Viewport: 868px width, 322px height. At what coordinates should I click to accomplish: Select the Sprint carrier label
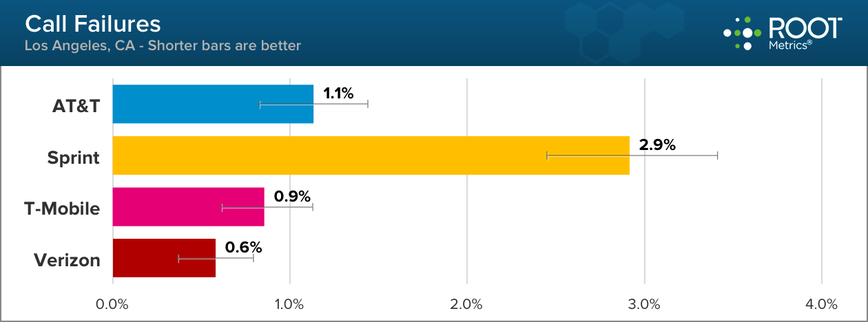[73, 157]
